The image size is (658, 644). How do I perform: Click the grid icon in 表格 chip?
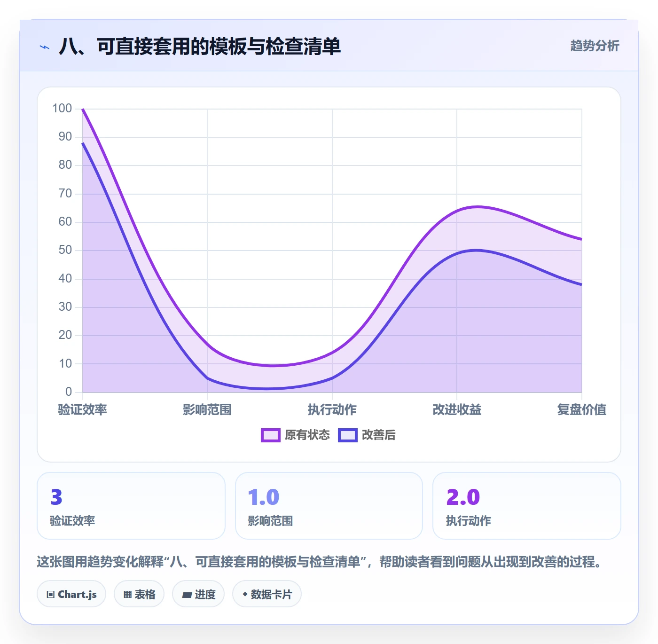127,595
